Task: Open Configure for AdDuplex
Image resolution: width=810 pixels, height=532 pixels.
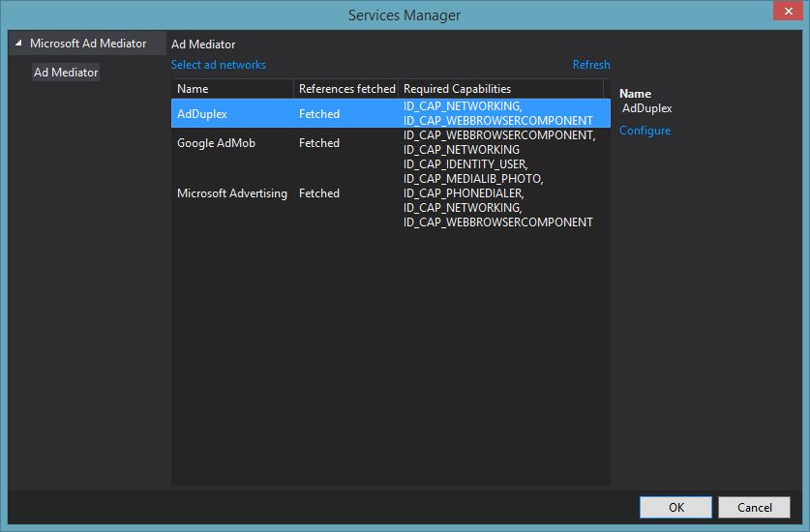Action: (645, 131)
